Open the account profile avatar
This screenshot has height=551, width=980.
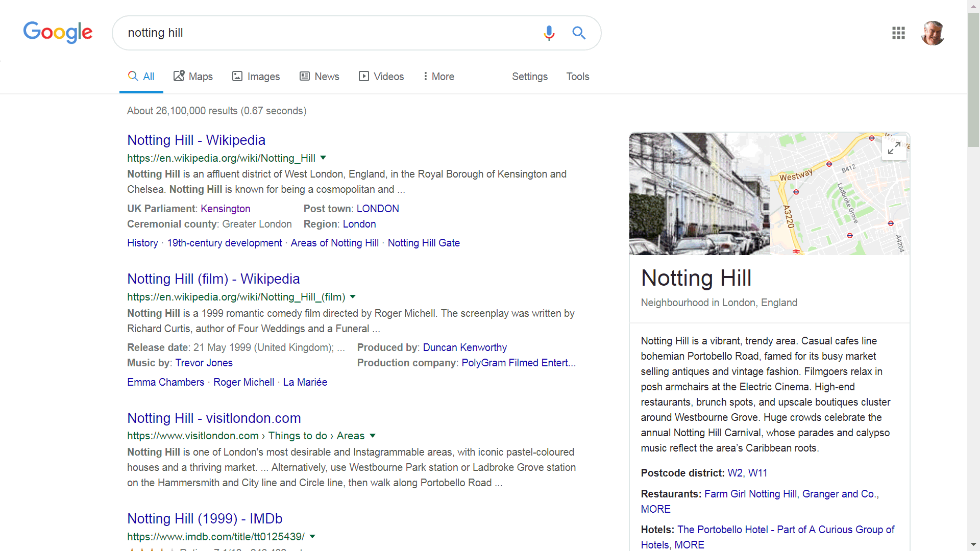point(933,33)
